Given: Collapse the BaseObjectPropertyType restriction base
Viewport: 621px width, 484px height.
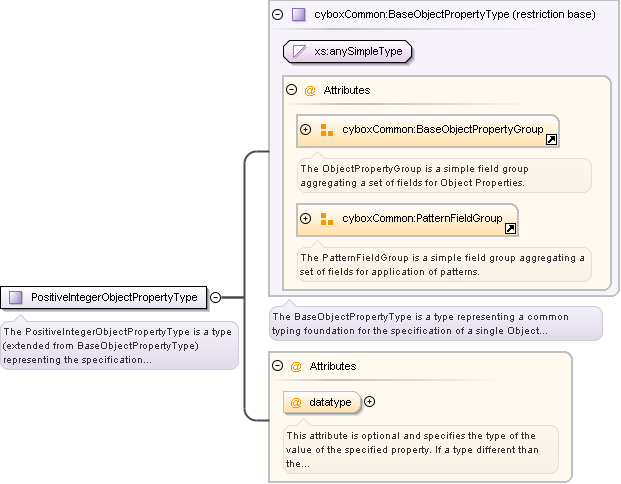Looking at the screenshot, I should point(277,15).
